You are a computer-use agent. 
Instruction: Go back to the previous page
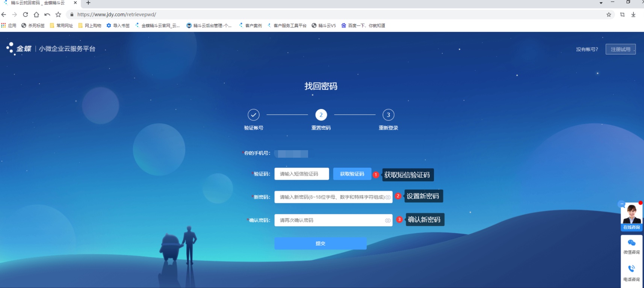pyautogui.click(x=4, y=15)
